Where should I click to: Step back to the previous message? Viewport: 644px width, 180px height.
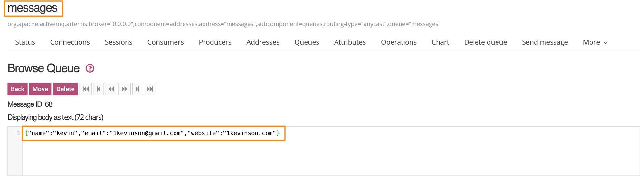[99, 89]
